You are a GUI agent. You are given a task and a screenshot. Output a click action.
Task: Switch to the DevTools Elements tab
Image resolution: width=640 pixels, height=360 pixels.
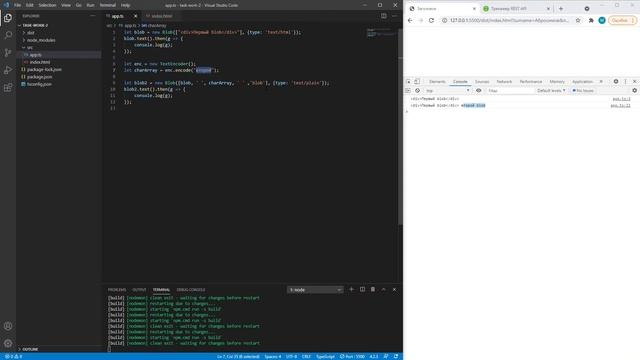pos(437,82)
